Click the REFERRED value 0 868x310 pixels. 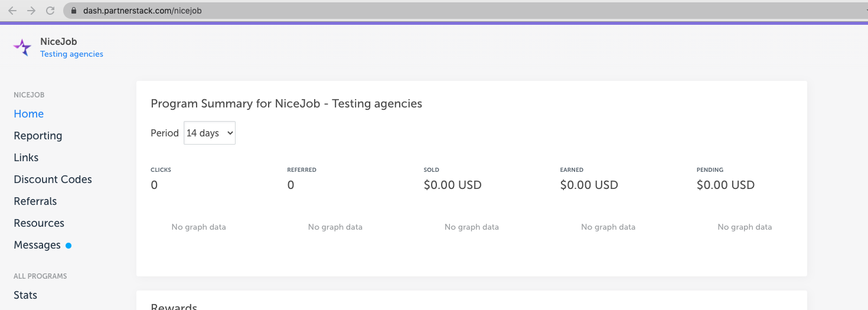(291, 185)
